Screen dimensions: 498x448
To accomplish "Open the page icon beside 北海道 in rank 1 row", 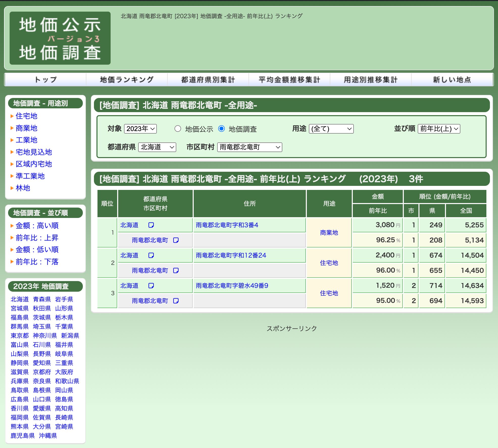I will pyautogui.click(x=151, y=225).
